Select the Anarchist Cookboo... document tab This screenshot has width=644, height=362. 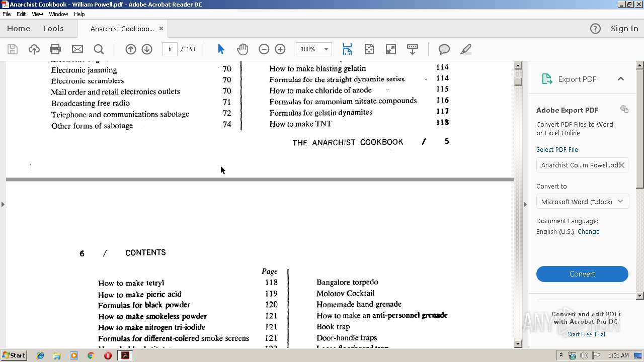[122, 29]
